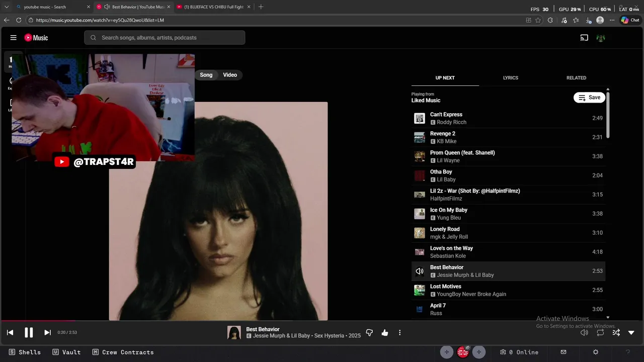The image size is (644, 362).
Task: Click the YouTube Music logo
Action: tap(36, 38)
